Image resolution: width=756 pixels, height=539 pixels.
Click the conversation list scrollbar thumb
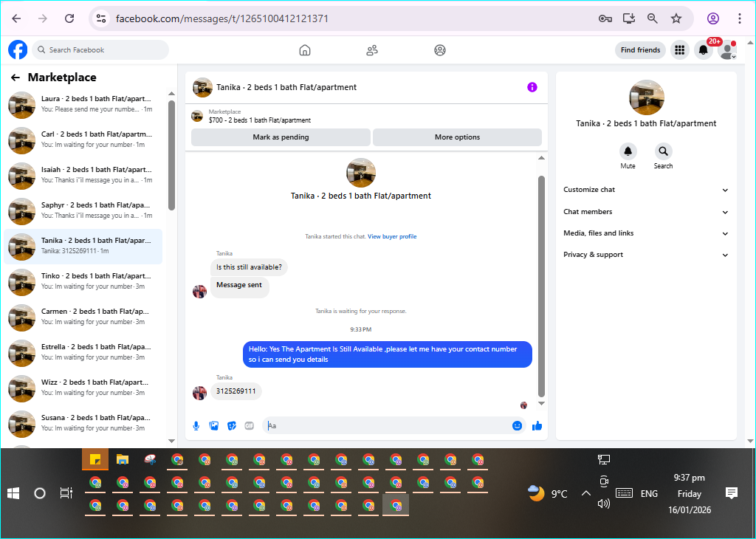171,155
